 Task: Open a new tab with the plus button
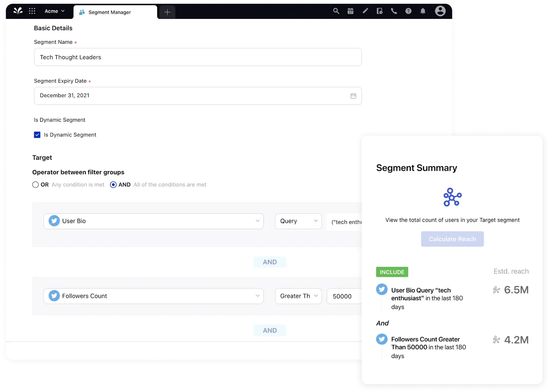point(167,12)
